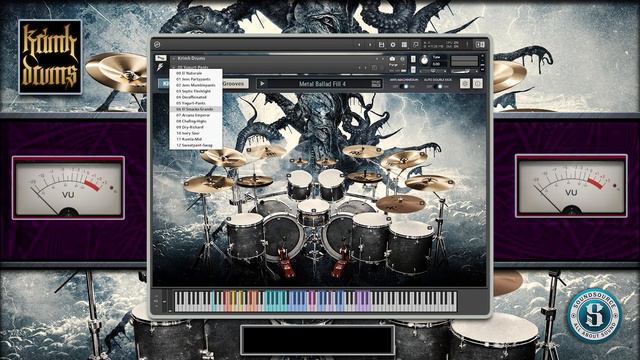This screenshot has width=640, height=360.
Task: Click the hi-hat cymbal left of rack toms
Action: tap(255, 180)
